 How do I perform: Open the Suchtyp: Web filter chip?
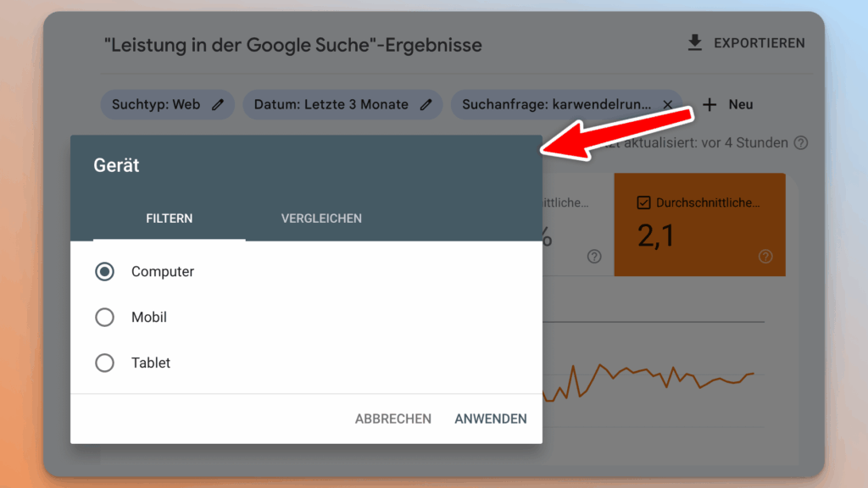[x=167, y=104]
